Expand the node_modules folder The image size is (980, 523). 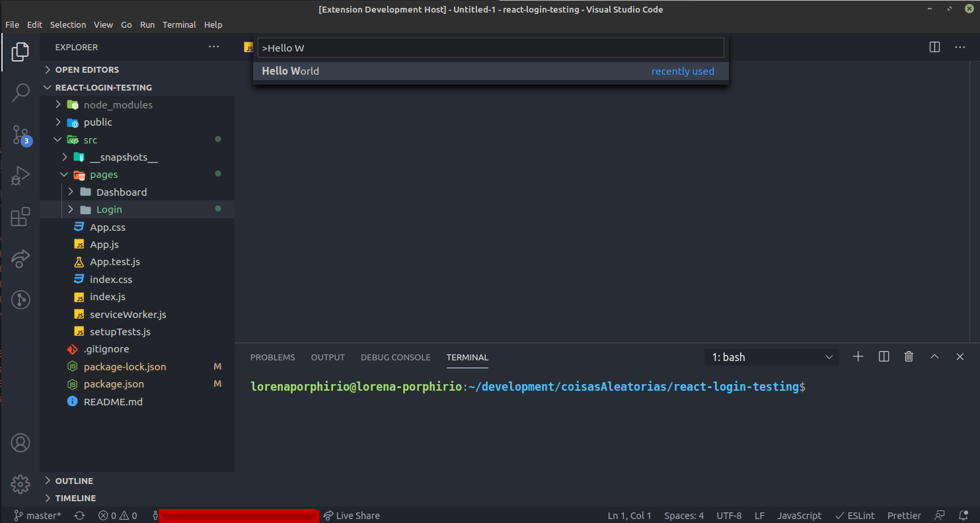[137, 104]
